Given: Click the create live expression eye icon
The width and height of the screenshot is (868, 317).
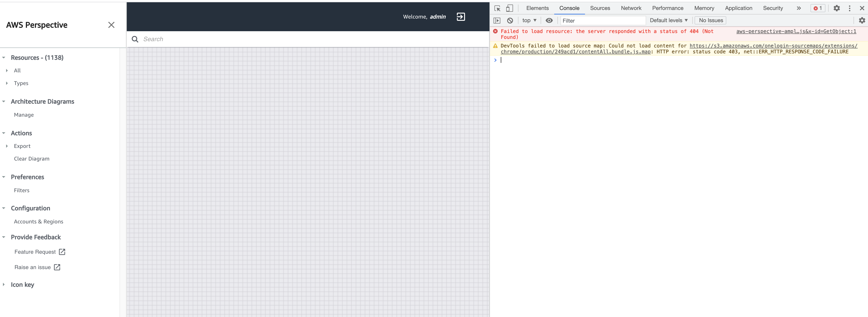Looking at the screenshot, I should pyautogui.click(x=550, y=20).
